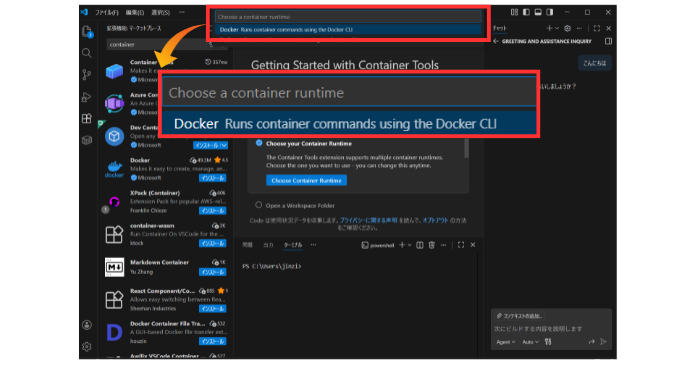Install XPack (Container) extension
Image resolution: width=698 pixels, height=365 pixels.
click(213, 211)
